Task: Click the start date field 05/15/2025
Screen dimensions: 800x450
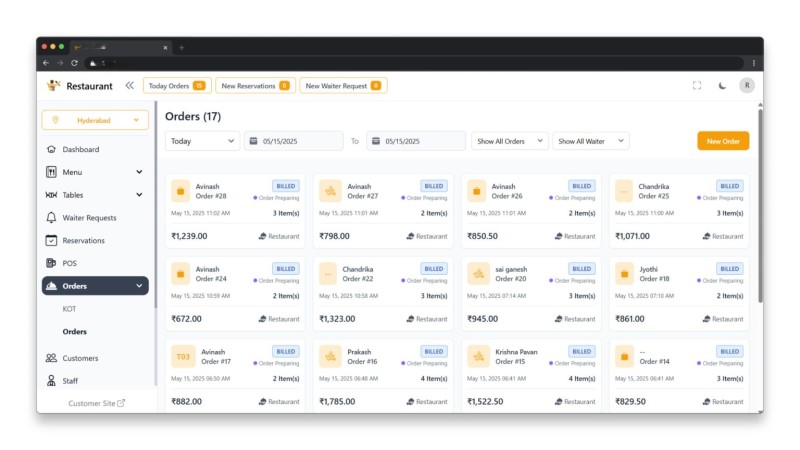Action: coord(293,141)
